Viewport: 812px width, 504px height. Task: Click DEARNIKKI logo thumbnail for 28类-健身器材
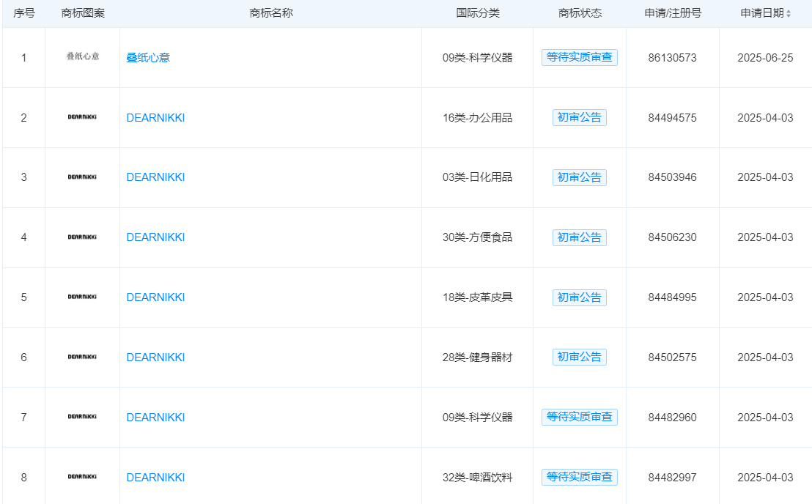tap(82, 357)
